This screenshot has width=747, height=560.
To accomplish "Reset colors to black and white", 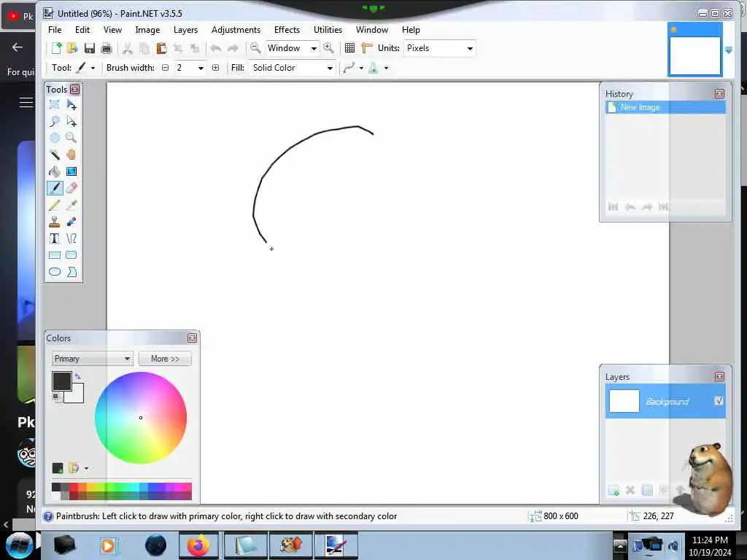I will tap(55, 397).
